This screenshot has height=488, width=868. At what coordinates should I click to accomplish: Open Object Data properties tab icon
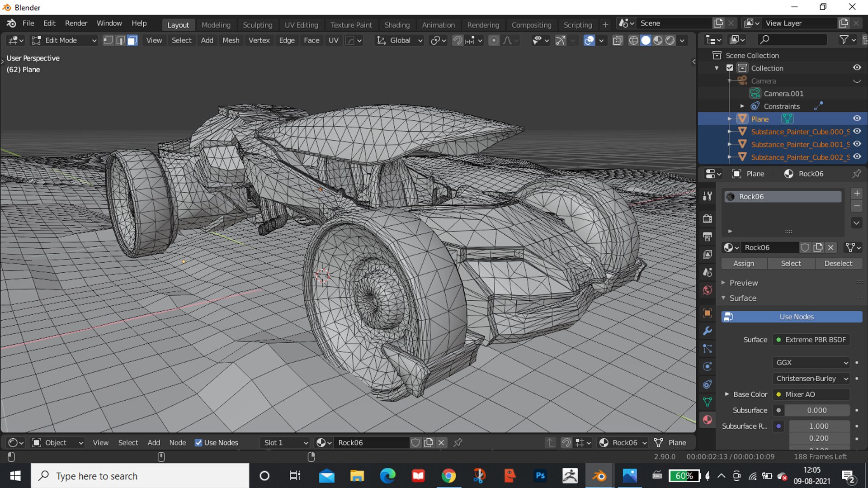click(708, 402)
